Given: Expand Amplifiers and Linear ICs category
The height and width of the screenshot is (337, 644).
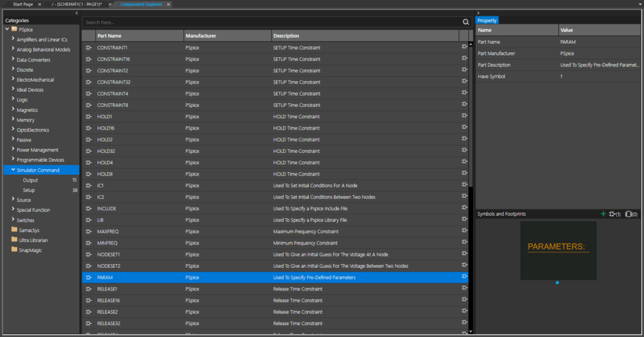Looking at the screenshot, I should pos(13,39).
